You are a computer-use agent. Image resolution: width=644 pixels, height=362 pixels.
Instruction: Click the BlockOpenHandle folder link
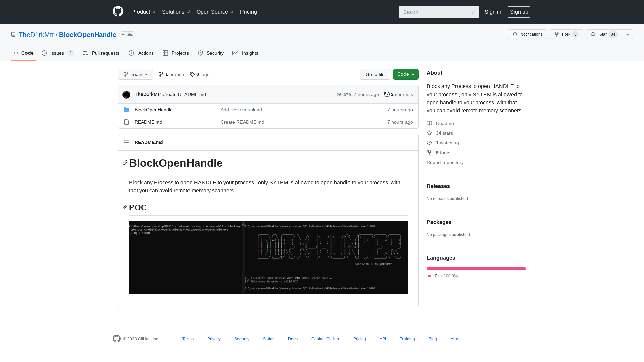coord(154,109)
